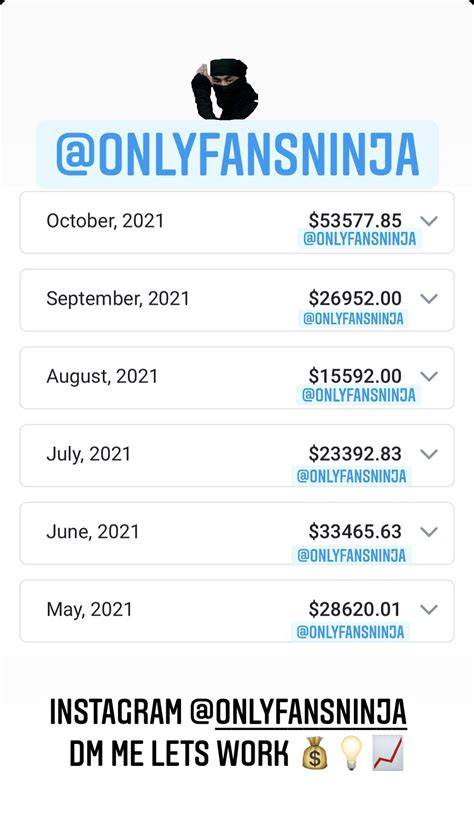Image resolution: width=474 pixels, height=825 pixels.
Task: Expand the May, 2021 chevron
Action: (x=429, y=610)
